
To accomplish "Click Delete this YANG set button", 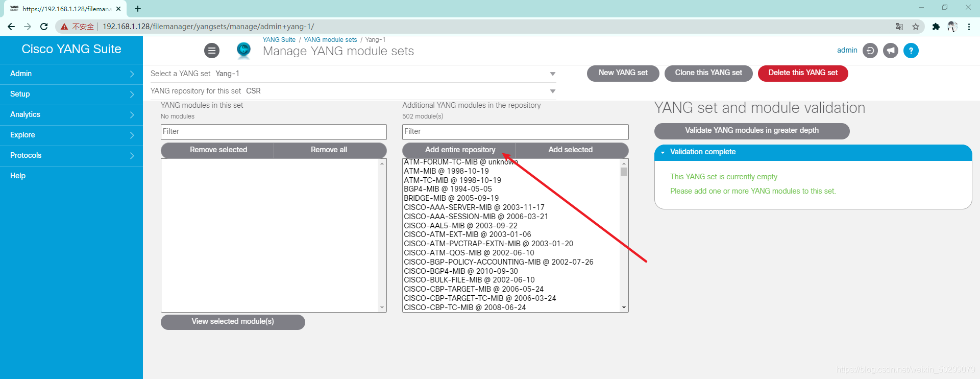I will tap(803, 73).
